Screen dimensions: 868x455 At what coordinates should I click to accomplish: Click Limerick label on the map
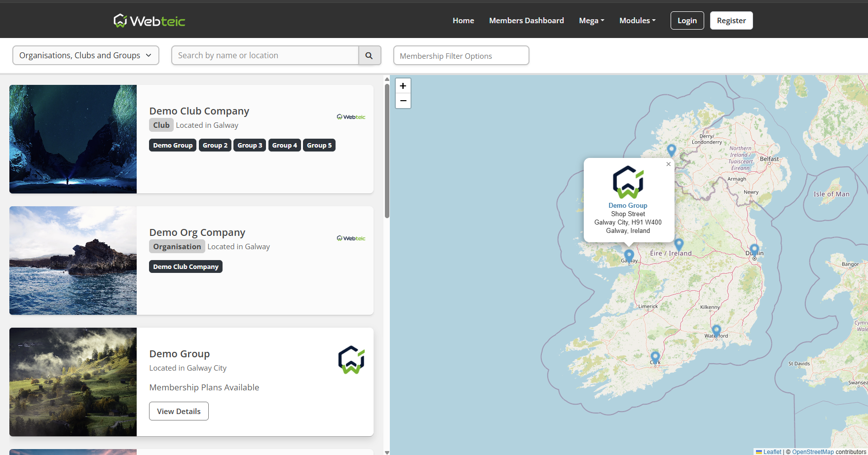648,306
